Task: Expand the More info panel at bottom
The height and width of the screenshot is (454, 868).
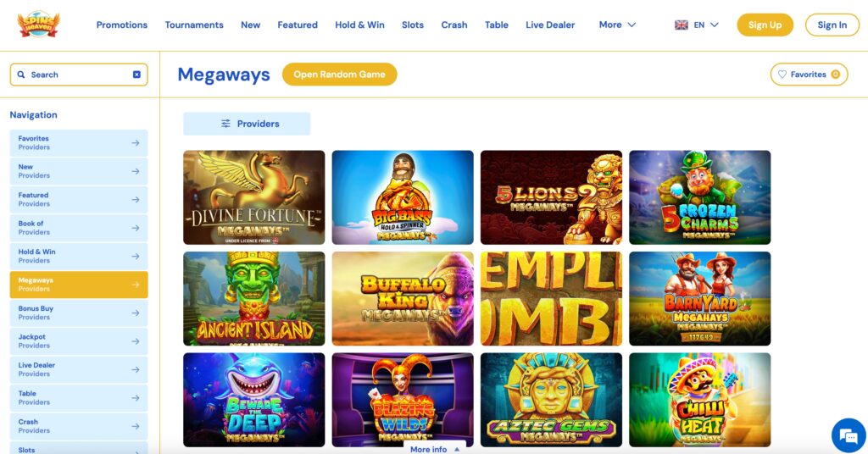Action: click(435, 448)
